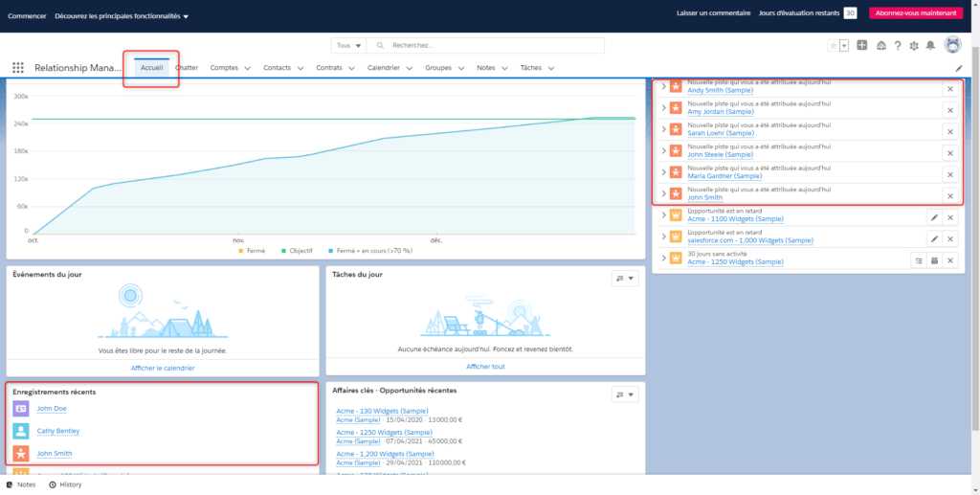Dismiss the Maria Gardner (Sample) assistant item
This screenshot has height=495, width=980.
pyautogui.click(x=950, y=174)
